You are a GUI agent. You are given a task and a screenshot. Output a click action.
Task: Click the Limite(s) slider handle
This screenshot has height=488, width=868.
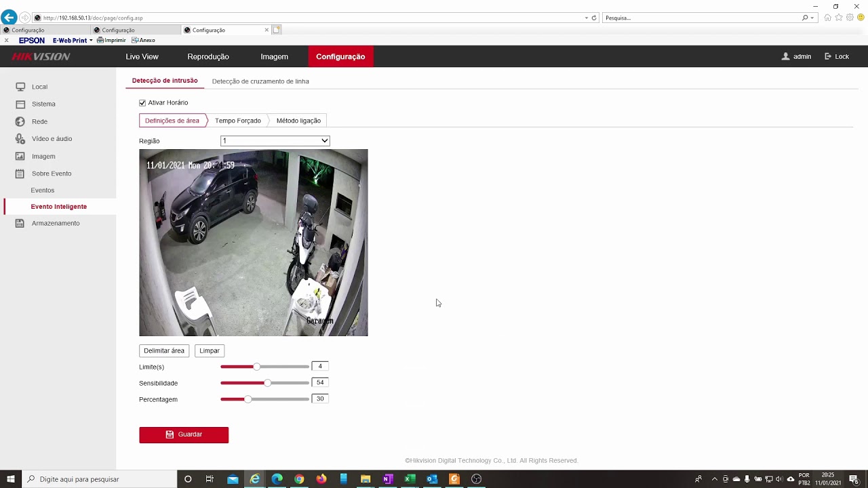tap(256, 367)
